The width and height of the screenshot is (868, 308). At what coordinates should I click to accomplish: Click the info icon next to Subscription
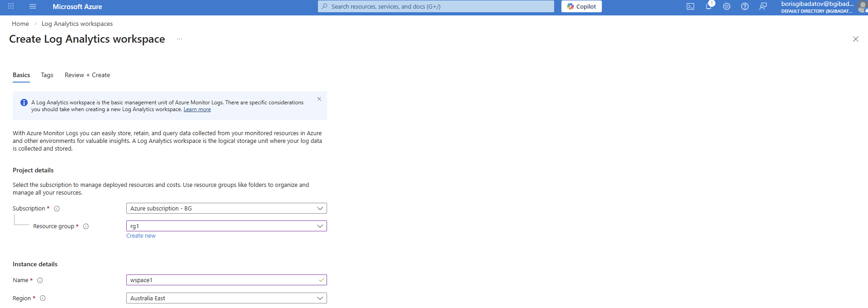(57, 209)
